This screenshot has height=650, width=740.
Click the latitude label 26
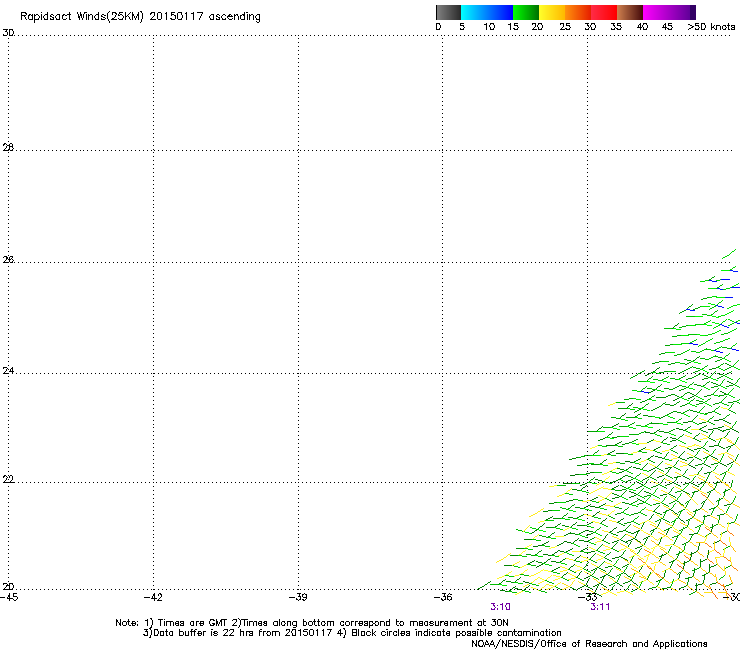(x=8, y=259)
